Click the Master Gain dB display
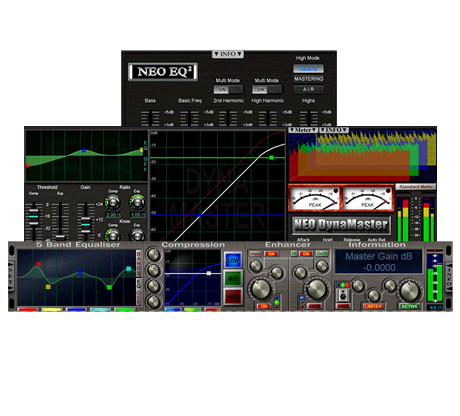Viewport: 460px width, 416px height. (x=378, y=262)
